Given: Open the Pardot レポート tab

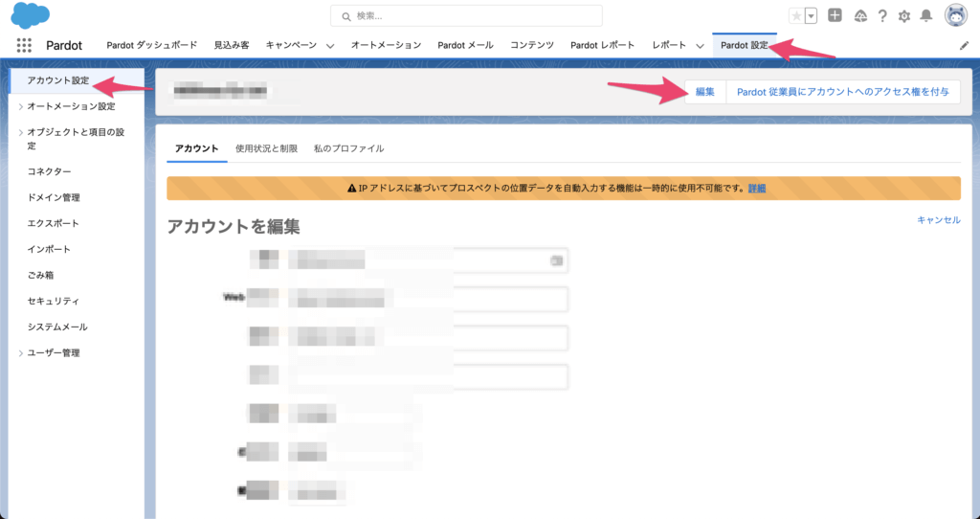Looking at the screenshot, I should tap(603, 45).
